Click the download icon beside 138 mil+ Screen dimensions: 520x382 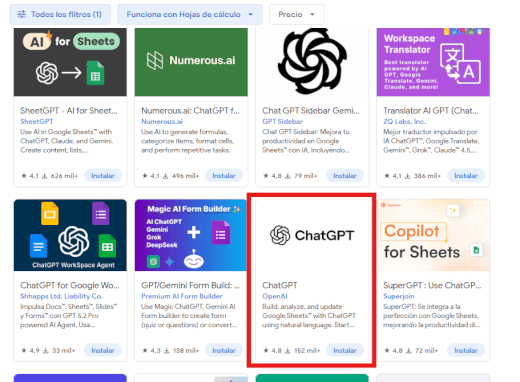(167, 350)
